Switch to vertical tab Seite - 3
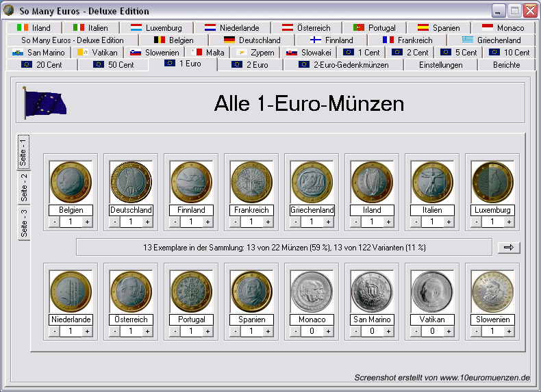Viewport: 541px width, 392px height. point(24,223)
